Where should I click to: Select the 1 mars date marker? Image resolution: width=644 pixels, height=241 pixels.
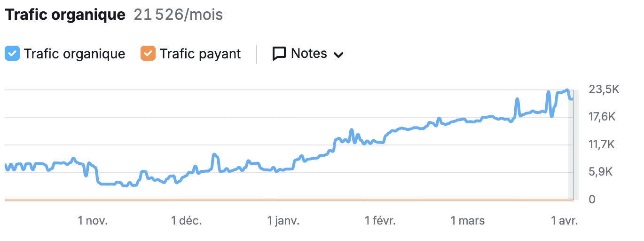point(467,220)
